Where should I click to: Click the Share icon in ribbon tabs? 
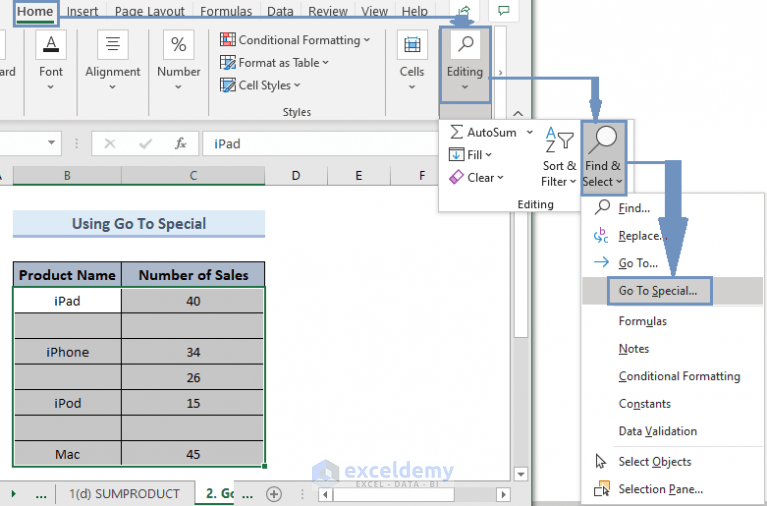[x=464, y=10]
